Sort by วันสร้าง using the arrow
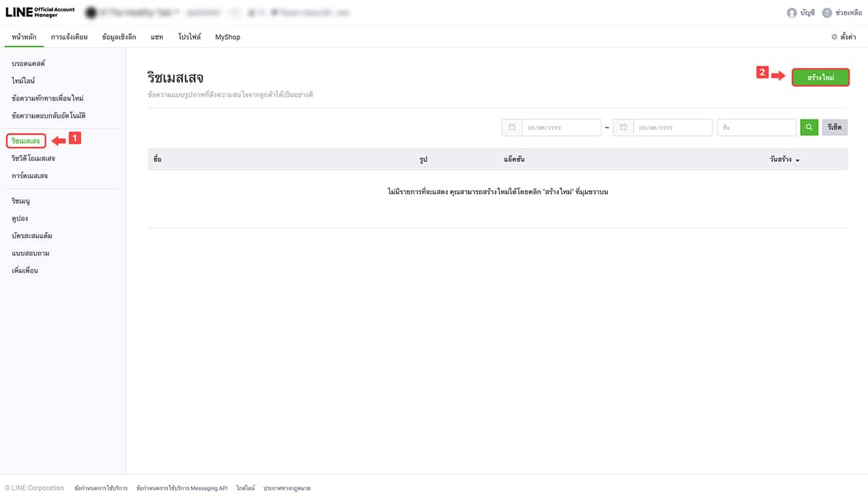The image size is (868, 498). click(x=797, y=159)
